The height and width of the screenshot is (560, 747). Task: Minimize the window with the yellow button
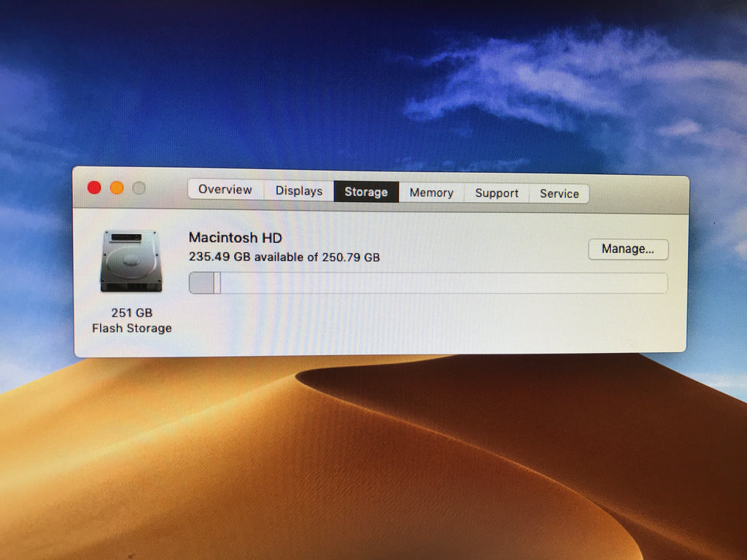pos(117,188)
